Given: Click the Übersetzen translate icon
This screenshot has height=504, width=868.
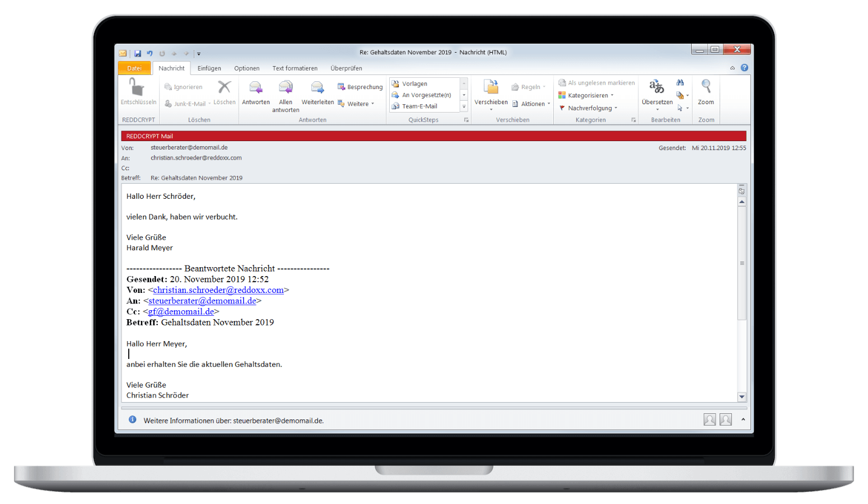Looking at the screenshot, I should 657,87.
